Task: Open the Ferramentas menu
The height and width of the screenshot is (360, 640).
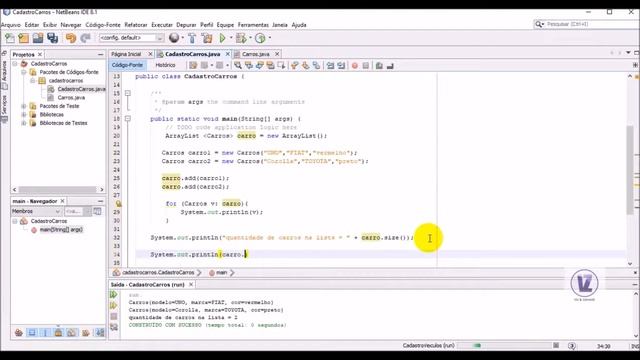Action: pyautogui.click(x=253, y=25)
